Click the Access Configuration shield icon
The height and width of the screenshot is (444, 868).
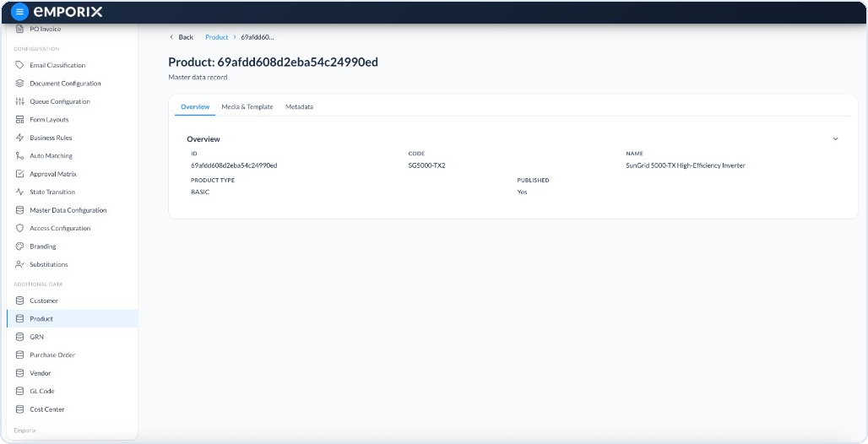[x=20, y=228]
